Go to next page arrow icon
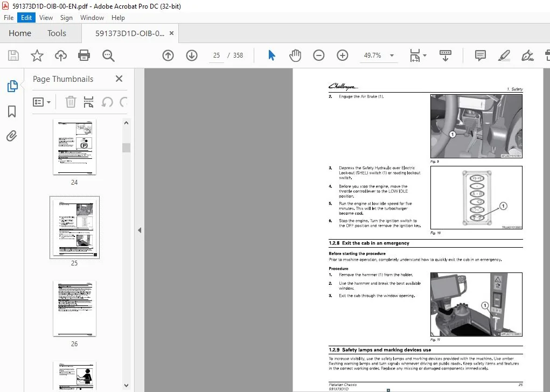The height and width of the screenshot is (392, 550). click(192, 55)
